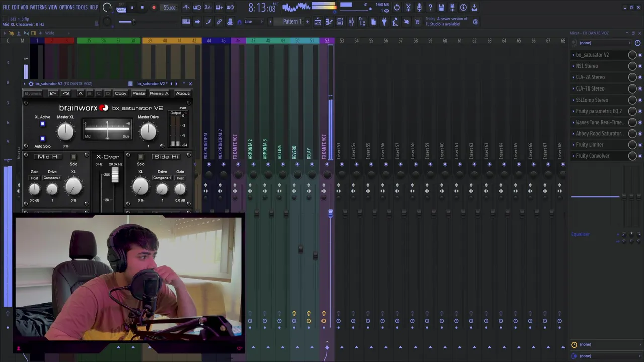Open the FILE menu

click(6, 7)
